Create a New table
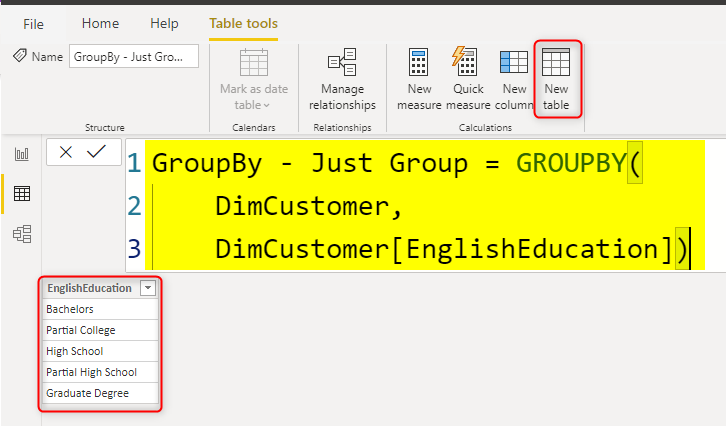 click(x=556, y=80)
